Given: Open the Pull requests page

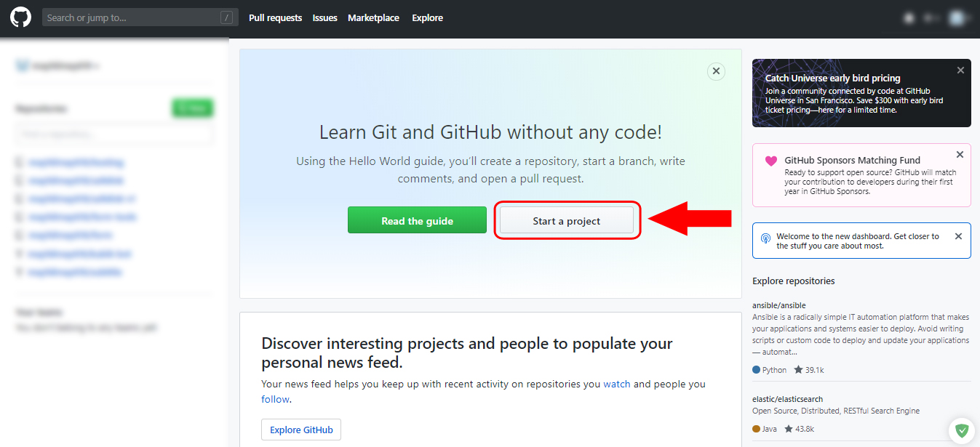Looking at the screenshot, I should click(x=275, y=17).
